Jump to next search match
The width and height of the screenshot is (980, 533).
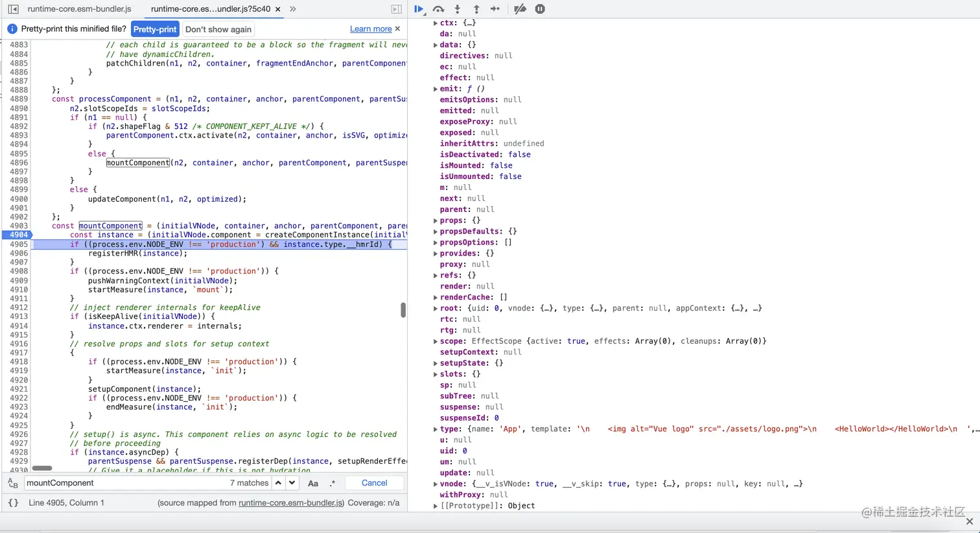pos(292,483)
